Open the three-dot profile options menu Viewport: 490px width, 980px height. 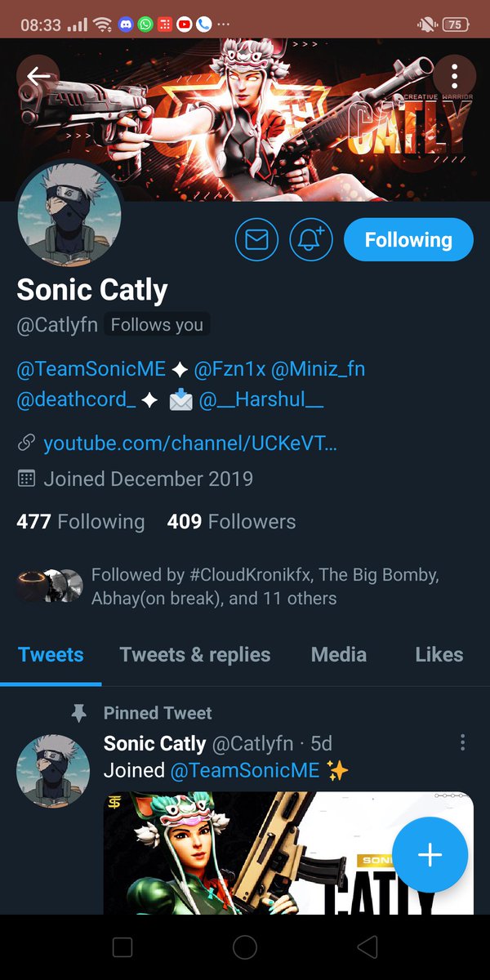click(x=454, y=77)
